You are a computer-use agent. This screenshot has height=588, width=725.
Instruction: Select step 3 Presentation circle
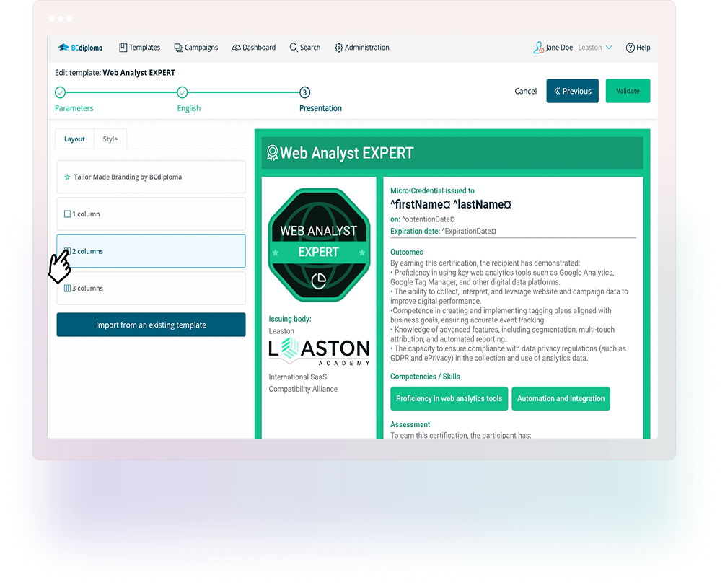(x=305, y=92)
